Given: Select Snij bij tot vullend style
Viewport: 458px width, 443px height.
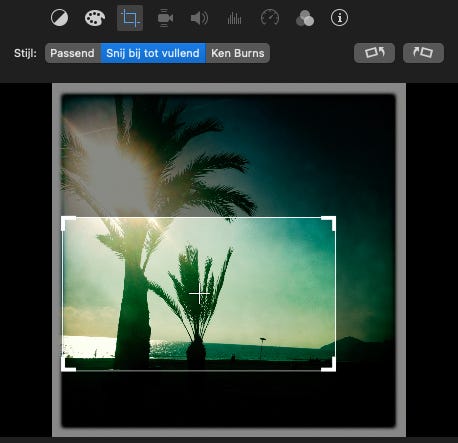Looking at the screenshot, I should (x=153, y=53).
